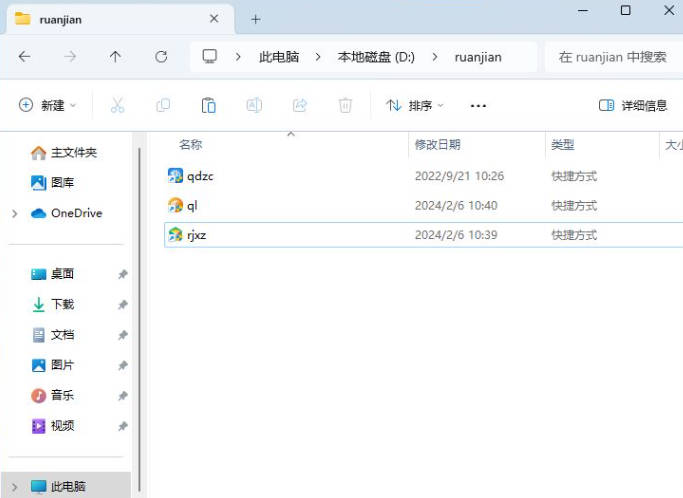Image resolution: width=683 pixels, height=498 pixels.
Task: Expand chevron after 本地磁盘 (D:) in breadcrumb
Action: [435, 57]
